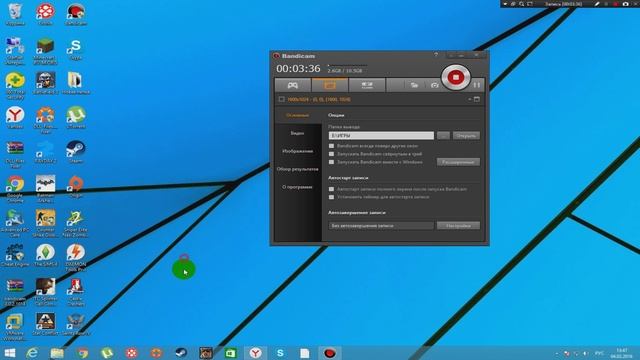
Task: Open DAEMON Tools Pro desktop icon
Action: pos(76,258)
